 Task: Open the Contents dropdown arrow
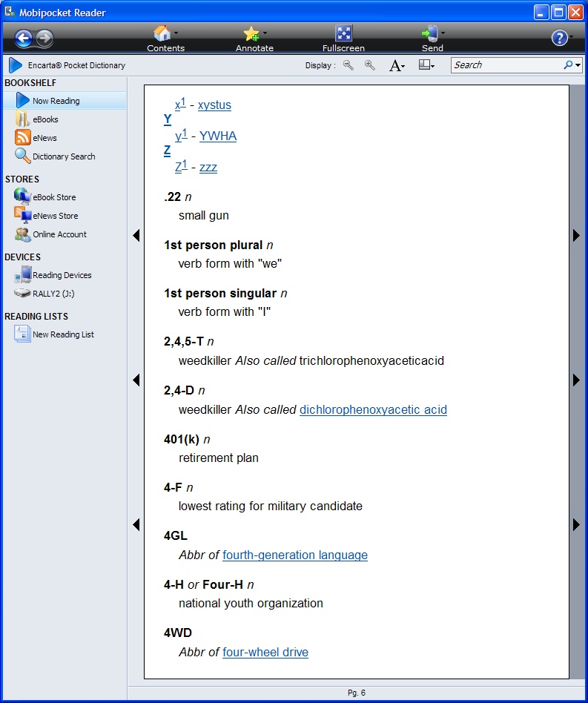176,33
